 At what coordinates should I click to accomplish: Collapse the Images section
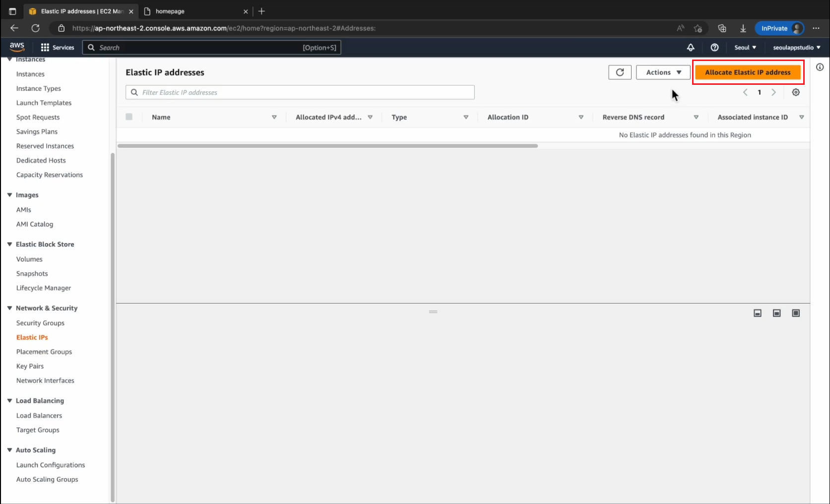(9, 195)
